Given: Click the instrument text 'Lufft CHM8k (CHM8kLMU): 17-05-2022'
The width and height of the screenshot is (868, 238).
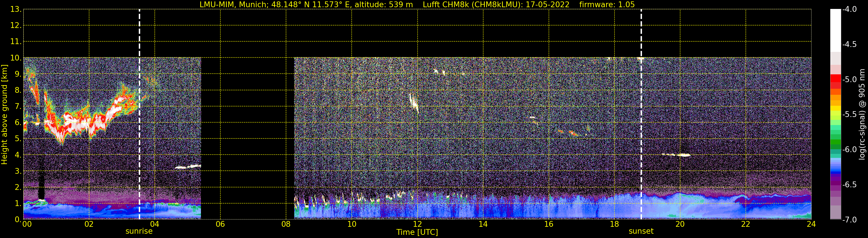Looking at the screenshot, I should coord(496,5).
